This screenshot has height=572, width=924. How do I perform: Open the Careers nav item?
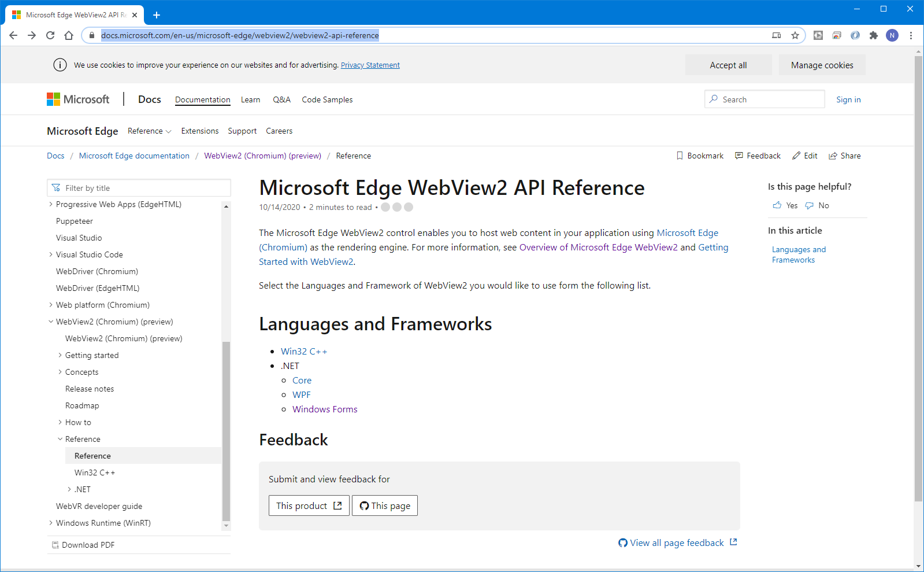pos(279,131)
